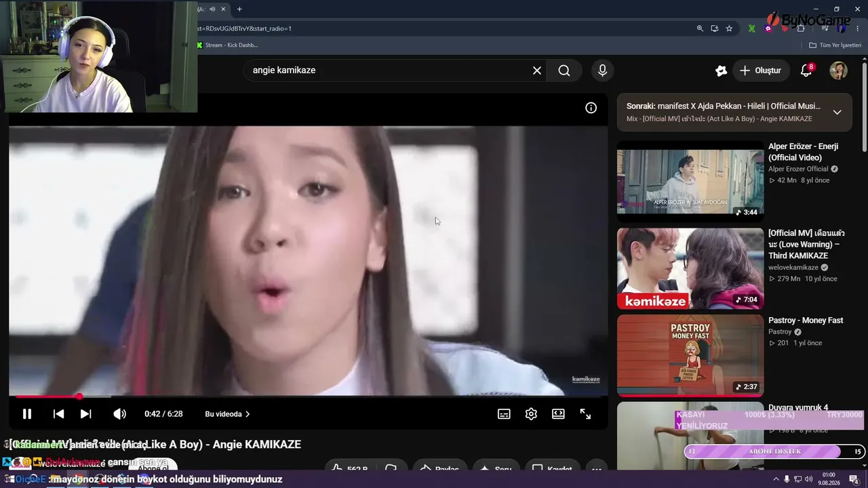Open the extensions puzzle menu
Screen dimensions: 868x488
(801, 28)
